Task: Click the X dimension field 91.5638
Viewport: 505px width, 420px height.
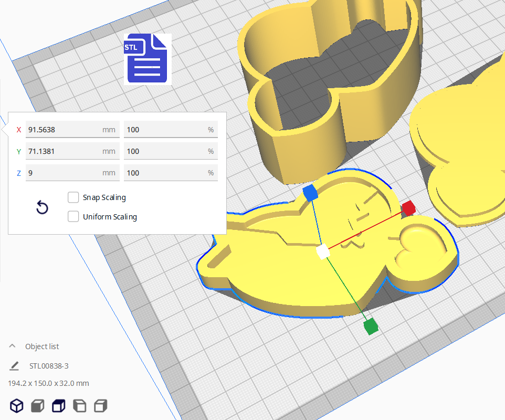Action: (63, 130)
